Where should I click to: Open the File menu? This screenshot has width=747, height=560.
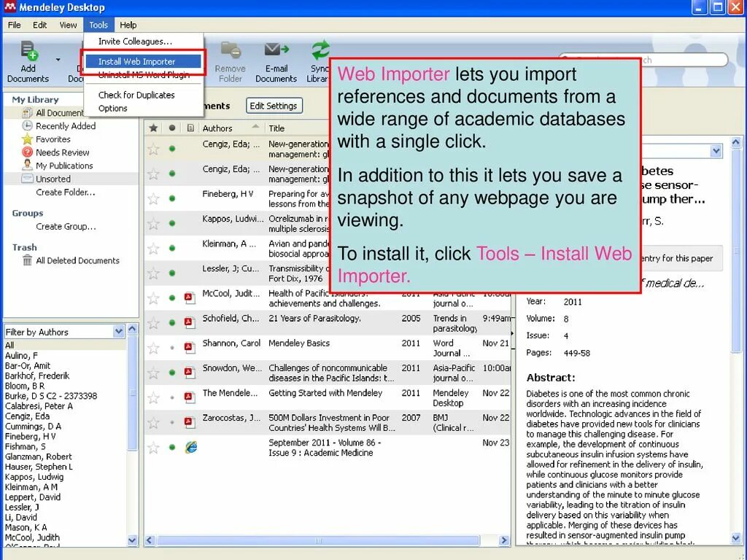coord(15,26)
